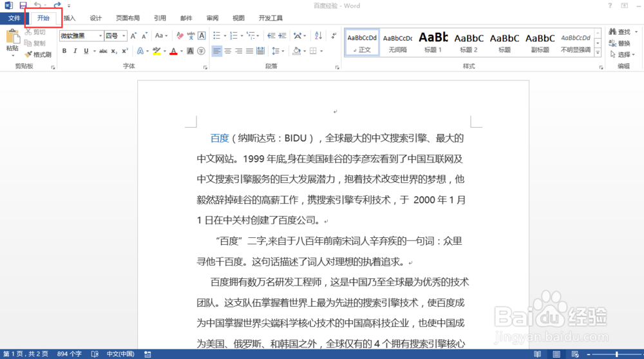Click the proofing check icon in status bar
The width and height of the screenshot is (644, 359).
[95, 354]
